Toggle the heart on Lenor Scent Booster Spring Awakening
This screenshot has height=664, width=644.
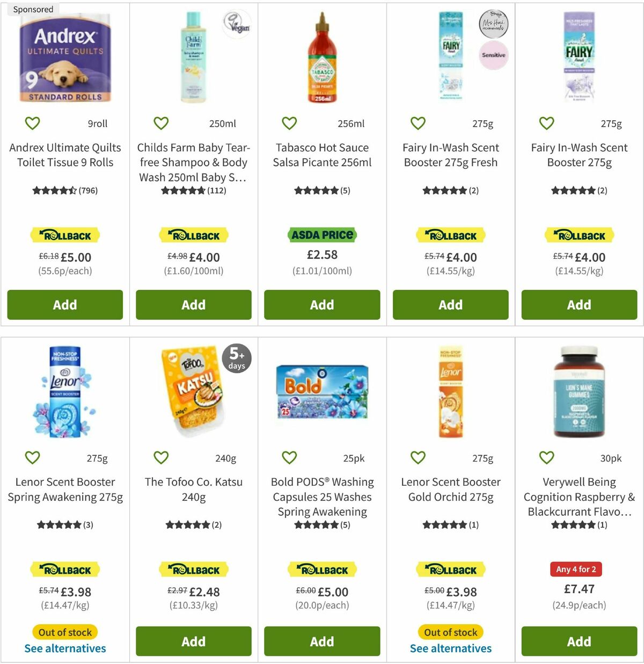pos(32,457)
